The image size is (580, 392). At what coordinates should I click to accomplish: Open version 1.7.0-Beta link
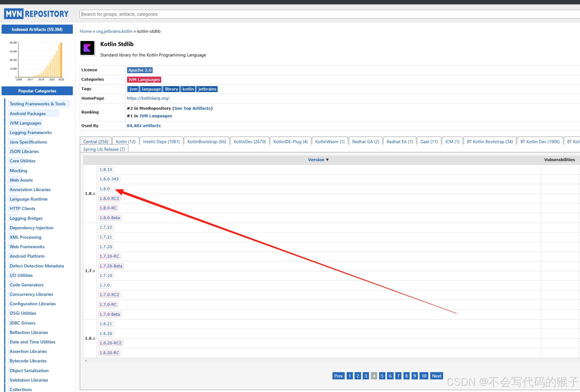pos(110,314)
